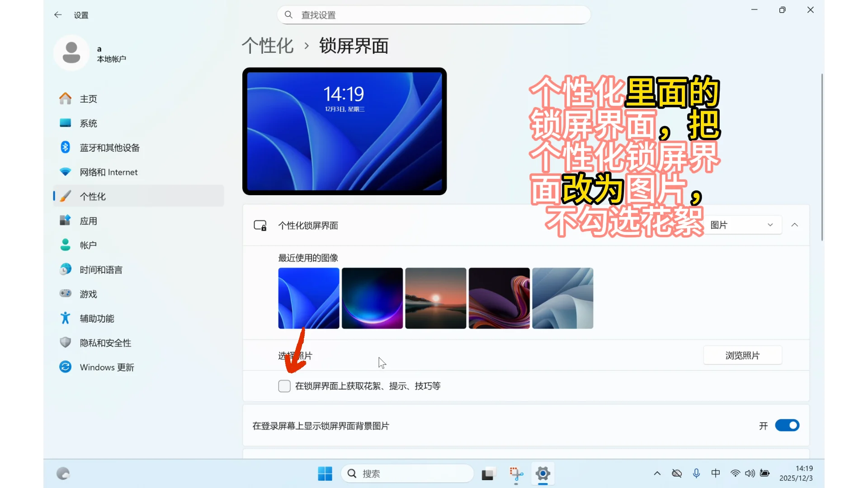
Task: Click the 时间和语言 clock icon
Action: 65,269
